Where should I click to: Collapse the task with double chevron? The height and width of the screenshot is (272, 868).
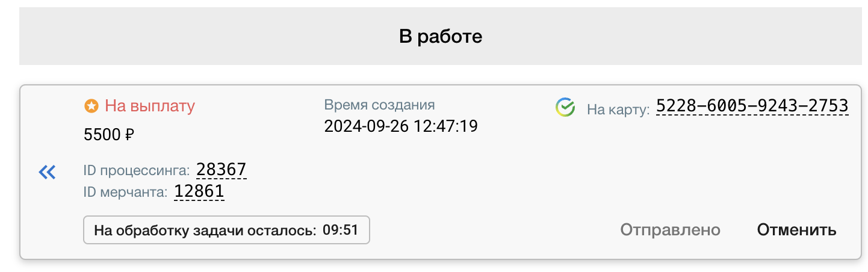(x=47, y=173)
